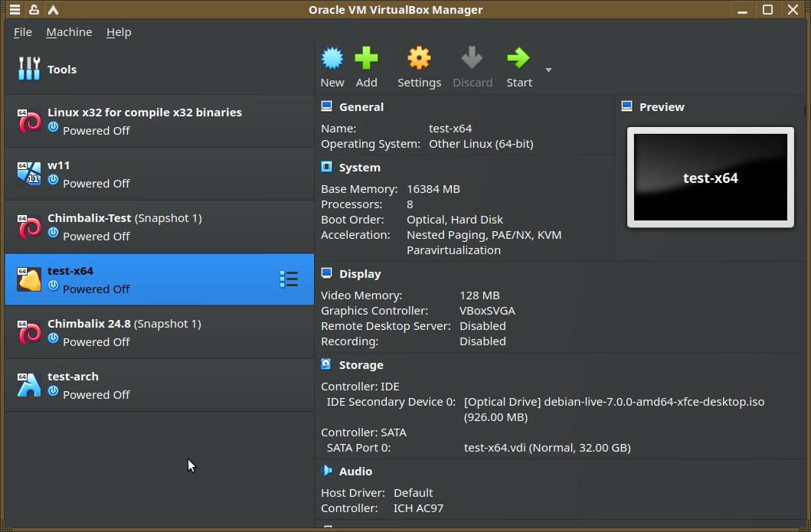Open the test-x64 machine tools menu icon
Screen dimensions: 811x532
point(289,279)
